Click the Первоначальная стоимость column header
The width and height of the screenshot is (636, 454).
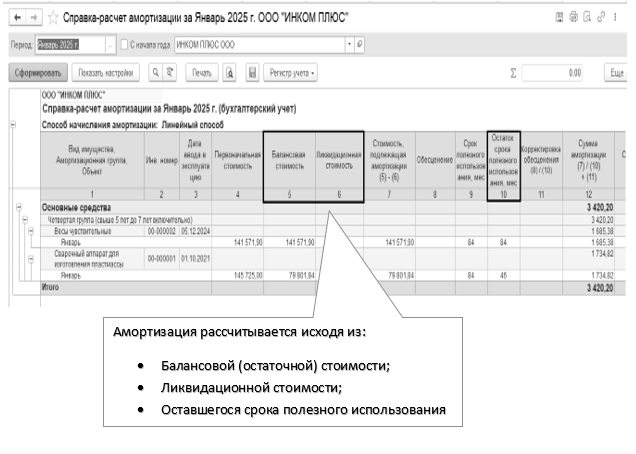[x=237, y=160]
